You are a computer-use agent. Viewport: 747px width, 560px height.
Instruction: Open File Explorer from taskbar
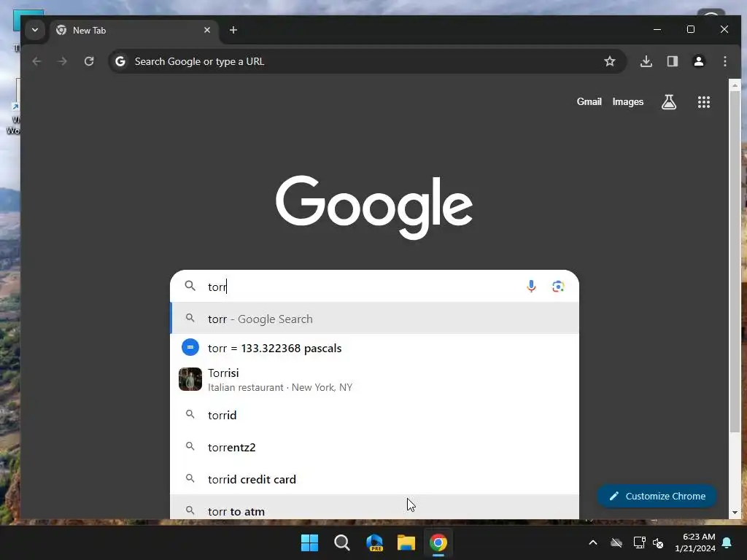406,542
